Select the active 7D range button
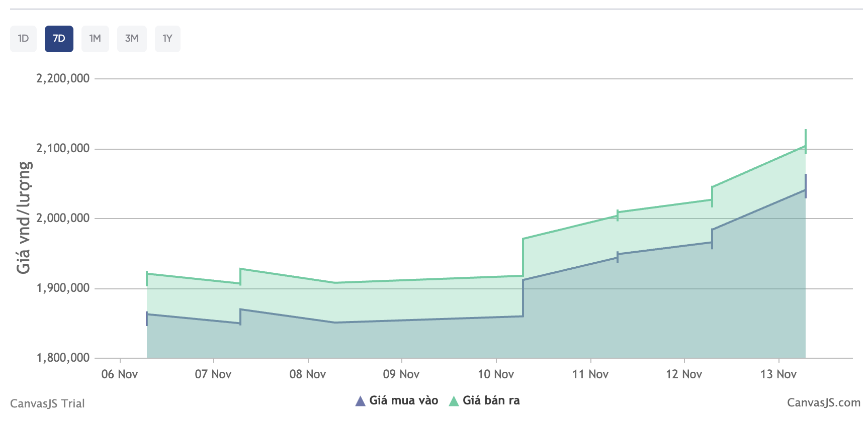This screenshot has width=868, height=422. point(59,39)
